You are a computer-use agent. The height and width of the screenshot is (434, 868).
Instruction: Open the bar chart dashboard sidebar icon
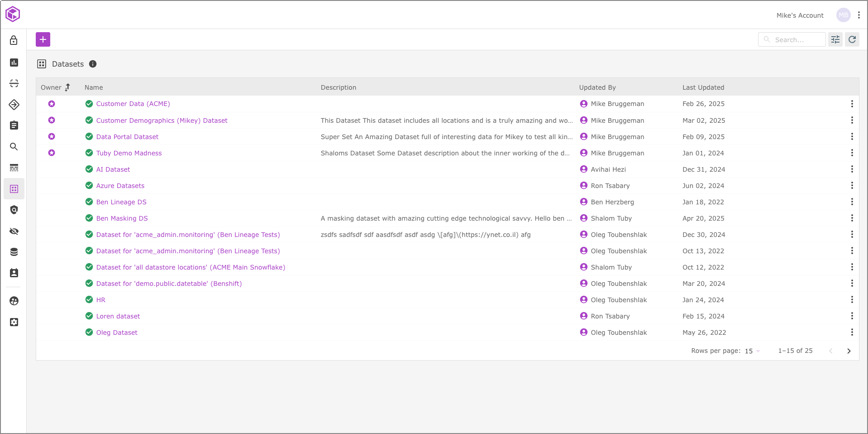tap(14, 62)
